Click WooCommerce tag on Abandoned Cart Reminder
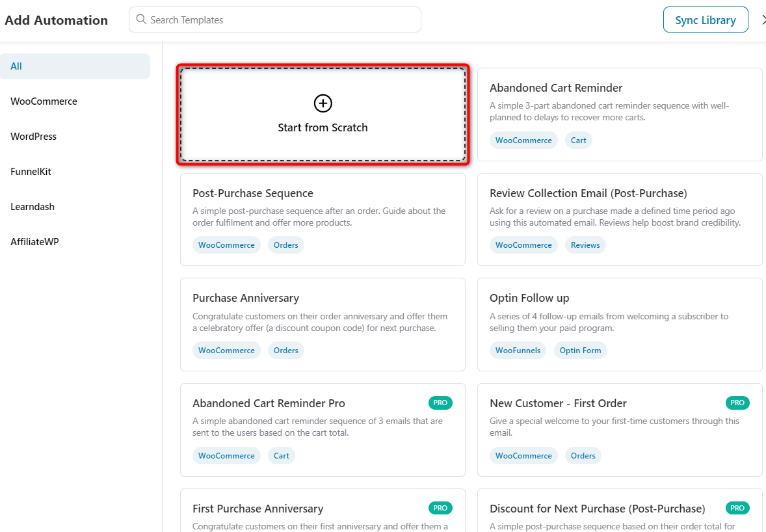The width and height of the screenshot is (766, 532). (523, 140)
